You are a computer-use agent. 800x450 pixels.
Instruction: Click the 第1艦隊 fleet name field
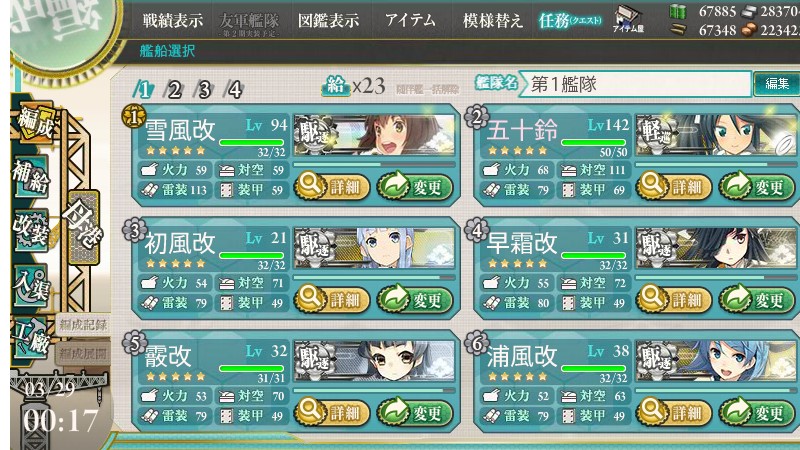635,84
